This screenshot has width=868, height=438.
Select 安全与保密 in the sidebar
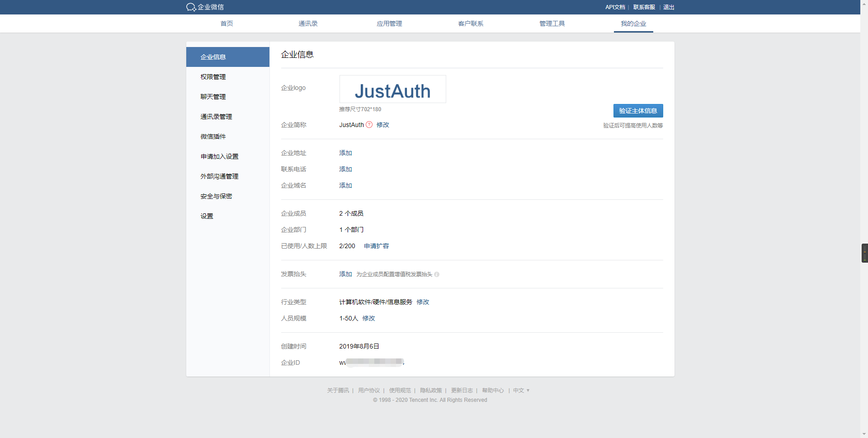tap(216, 196)
